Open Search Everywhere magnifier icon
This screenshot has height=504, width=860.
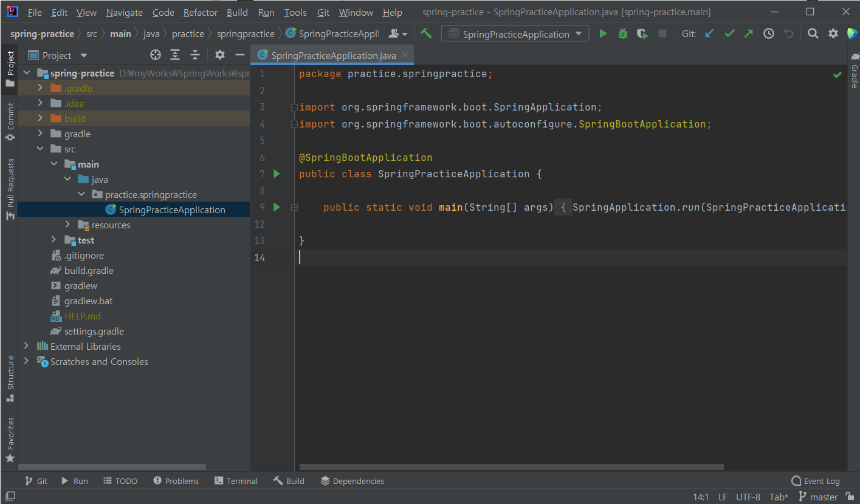[x=813, y=34]
